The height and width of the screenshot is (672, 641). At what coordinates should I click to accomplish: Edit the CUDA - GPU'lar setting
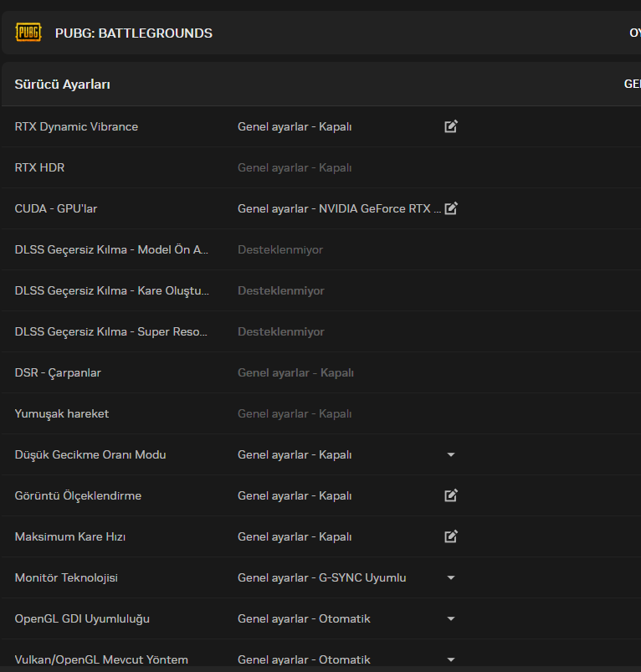[x=451, y=208]
